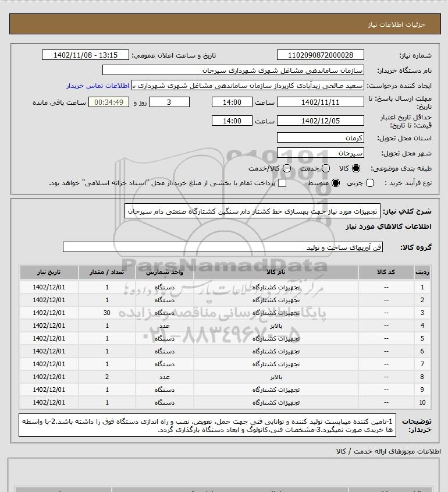Click بالابر in row 8
This screenshot has height=492, width=448.
[276, 377]
